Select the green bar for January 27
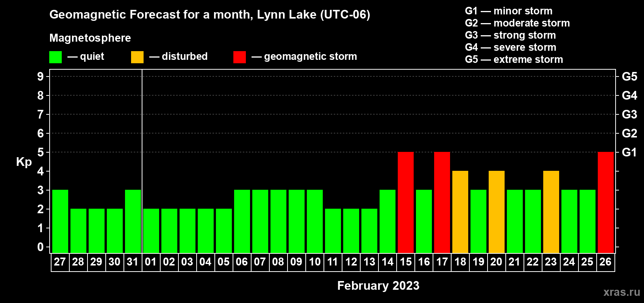 point(60,221)
